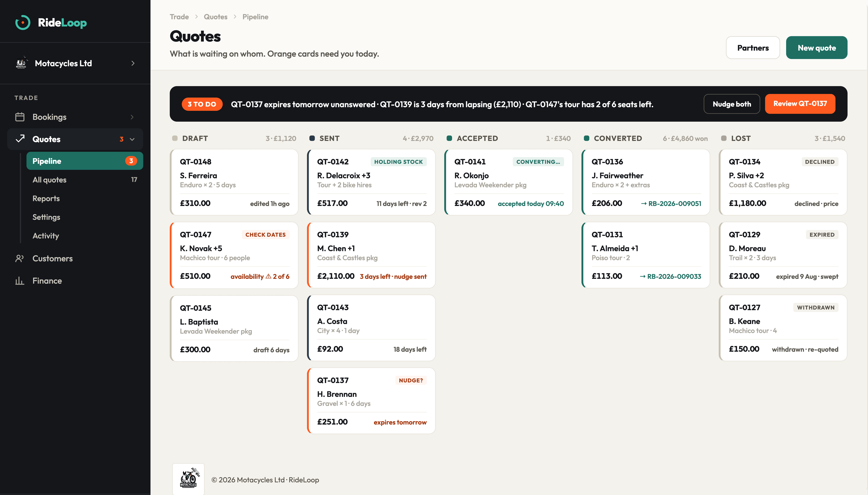Click the Quotes arrow icon in sidebar
868x495 pixels.
pyautogui.click(x=20, y=139)
